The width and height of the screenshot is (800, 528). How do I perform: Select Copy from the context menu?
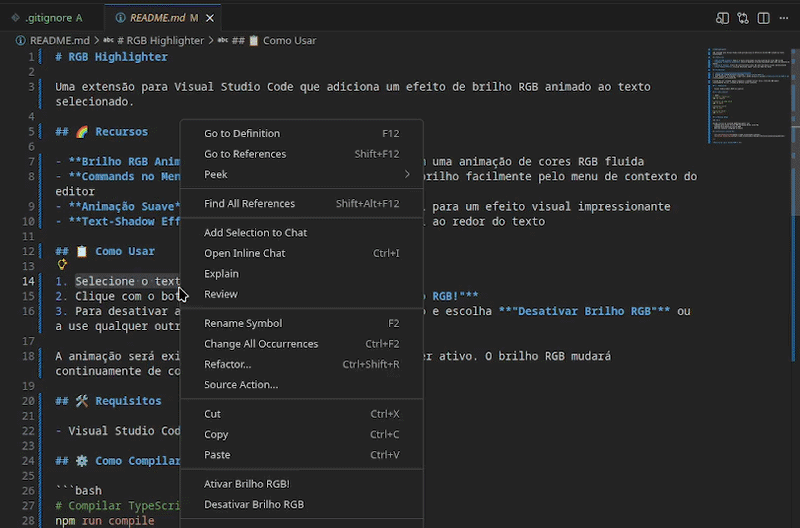(x=302, y=434)
